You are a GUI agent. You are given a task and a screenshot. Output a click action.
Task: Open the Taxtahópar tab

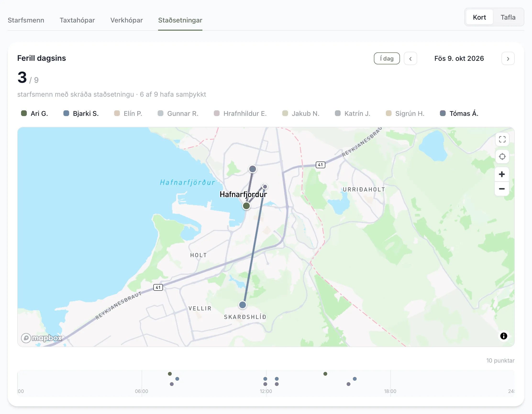[77, 20]
